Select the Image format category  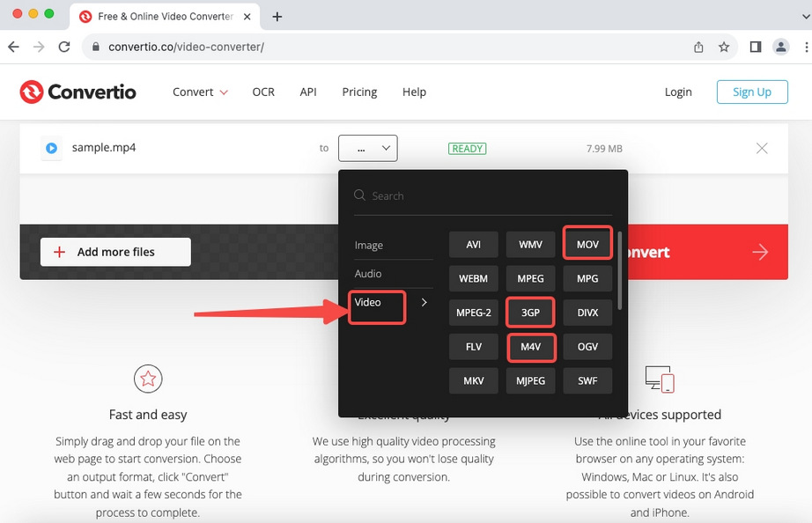tap(369, 245)
